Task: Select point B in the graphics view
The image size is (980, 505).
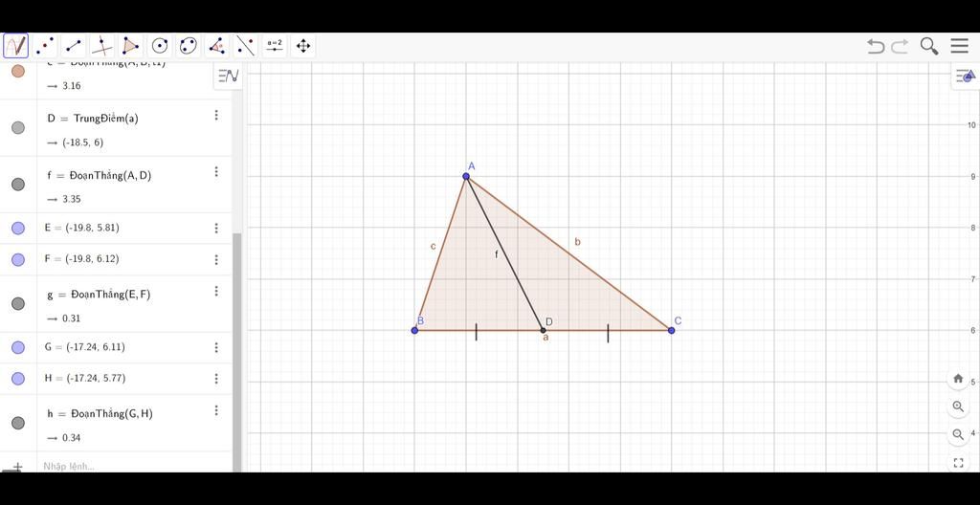Action: [415, 330]
